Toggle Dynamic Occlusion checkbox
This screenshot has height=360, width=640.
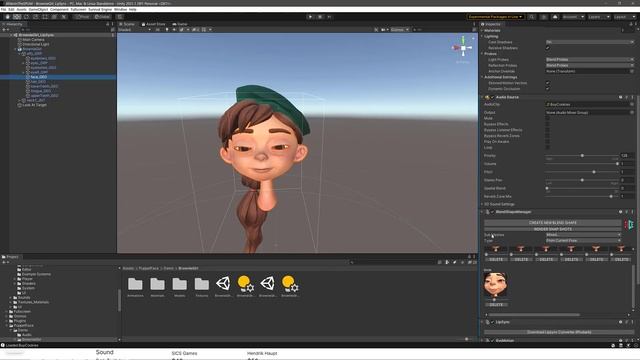coord(547,89)
